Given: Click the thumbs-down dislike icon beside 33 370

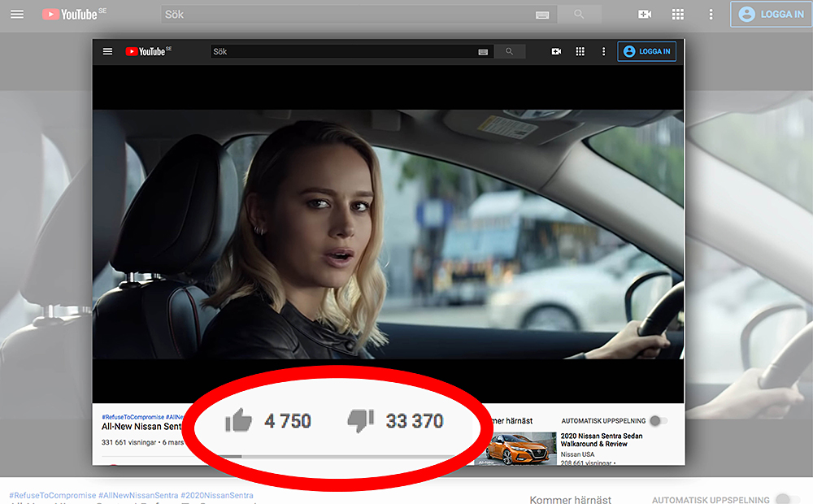Looking at the screenshot, I should (360, 420).
